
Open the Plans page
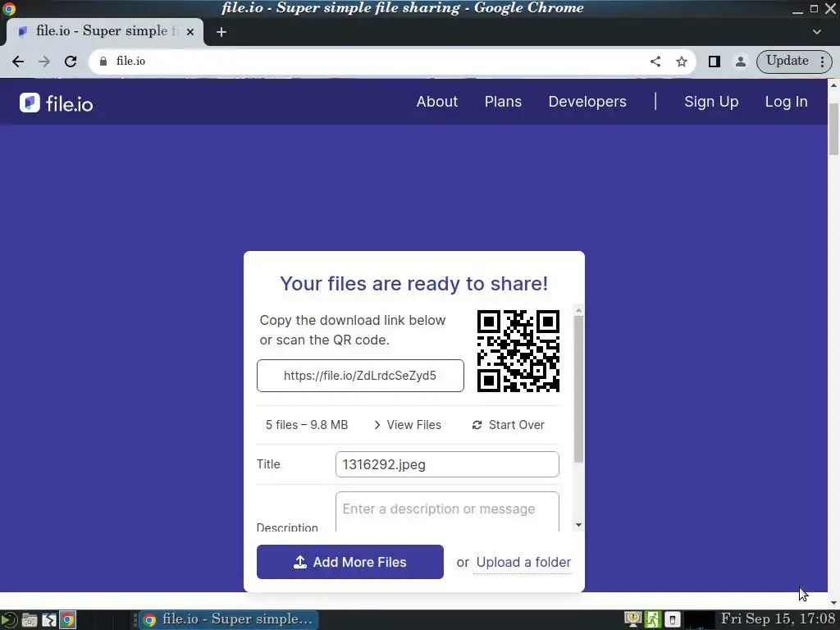(x=503, y=102)
